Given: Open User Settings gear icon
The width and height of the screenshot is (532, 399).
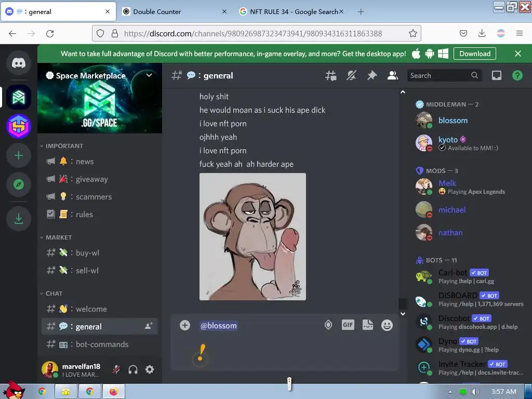Looking at the screenshot, I should (x=150, y=369).
